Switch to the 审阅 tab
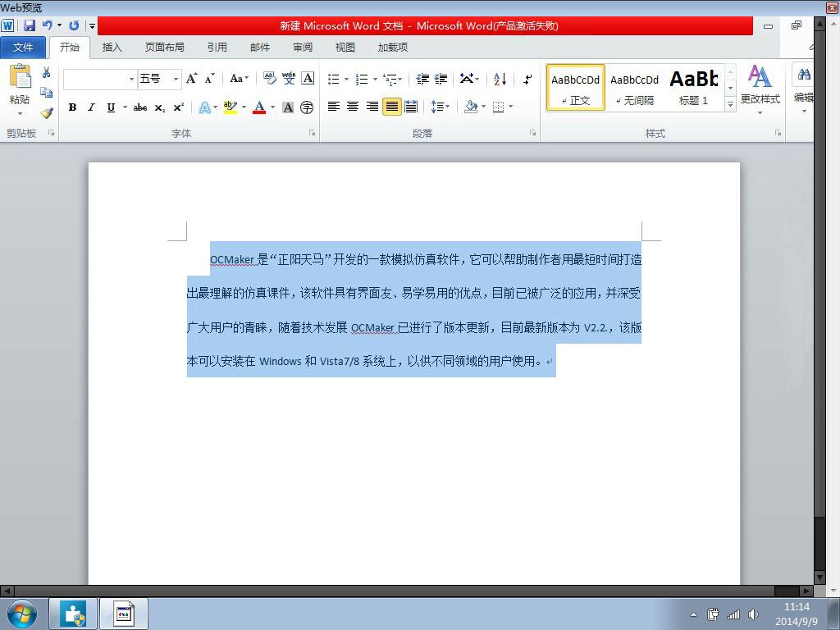The height and width of the screenshot is (630, 840). (303, 47)
